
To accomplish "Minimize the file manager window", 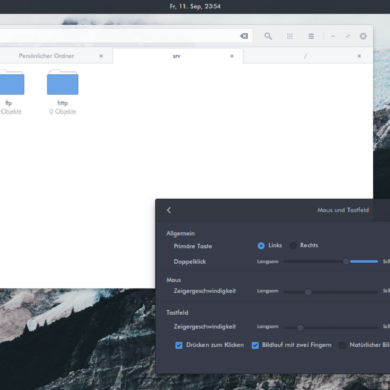I will tap(333, 36).
